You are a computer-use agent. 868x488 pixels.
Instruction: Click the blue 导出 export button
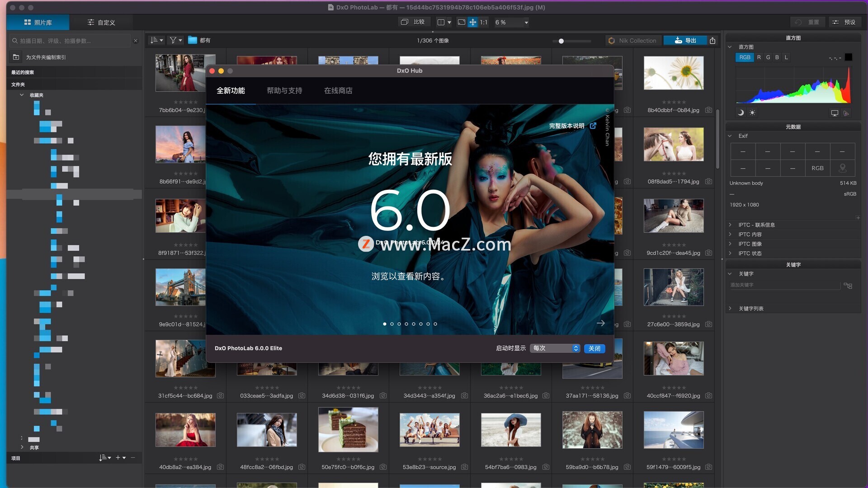(x=685, y=41)
